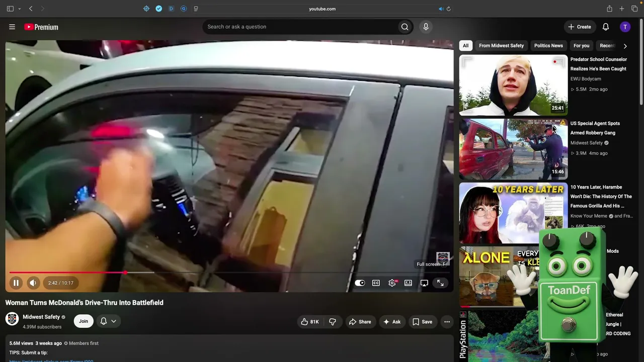Viewport: 644px width, 362px height.
Task: Open the YouTube hamburger guide menu
Action: click(x=12, y=27)
